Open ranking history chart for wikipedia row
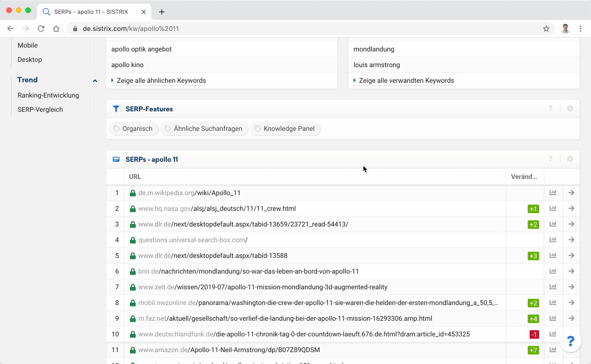Viewport: 591px width, 364px height. [x=552, y=193]
